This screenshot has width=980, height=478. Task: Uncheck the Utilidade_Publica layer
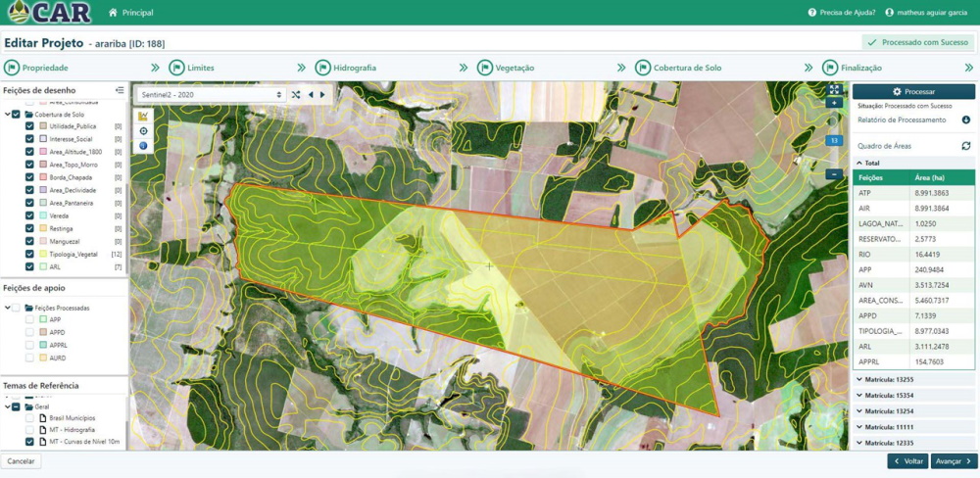point(29,126)
